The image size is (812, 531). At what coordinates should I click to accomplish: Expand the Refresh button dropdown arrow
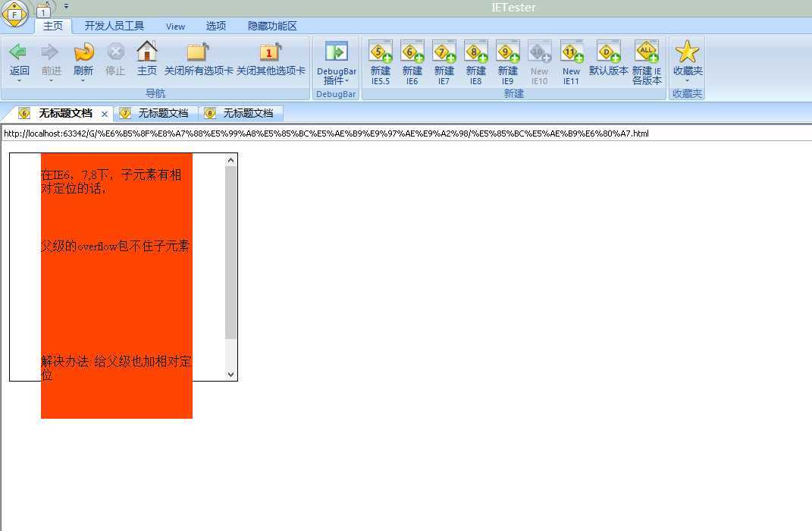coord(83,81)
